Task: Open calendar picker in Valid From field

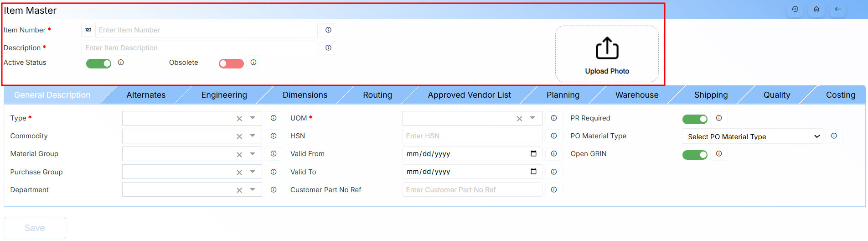Action: 533,154
